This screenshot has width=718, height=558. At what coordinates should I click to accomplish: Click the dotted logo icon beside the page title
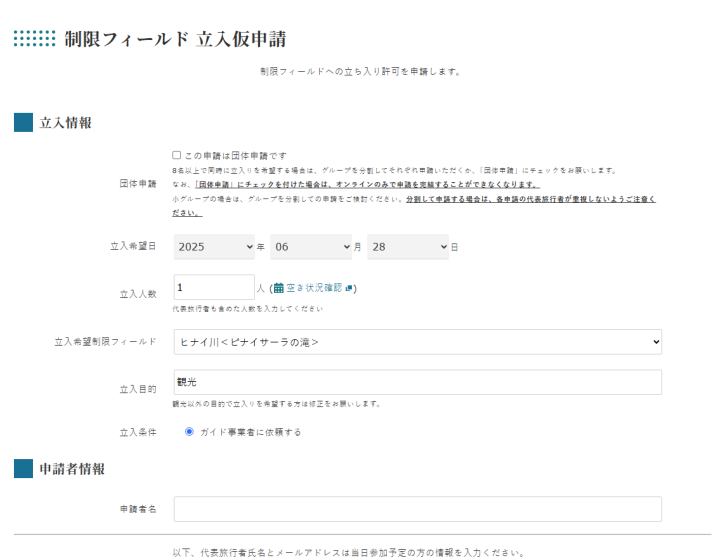34,39
